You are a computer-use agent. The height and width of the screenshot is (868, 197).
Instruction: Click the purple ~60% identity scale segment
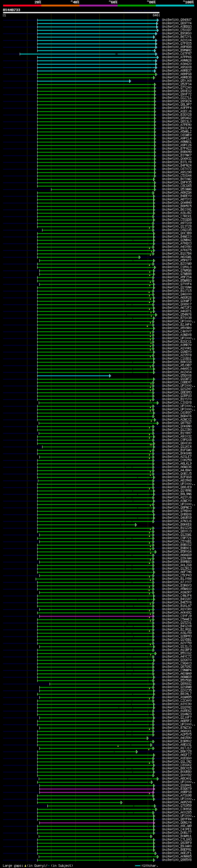coord(98,6)
